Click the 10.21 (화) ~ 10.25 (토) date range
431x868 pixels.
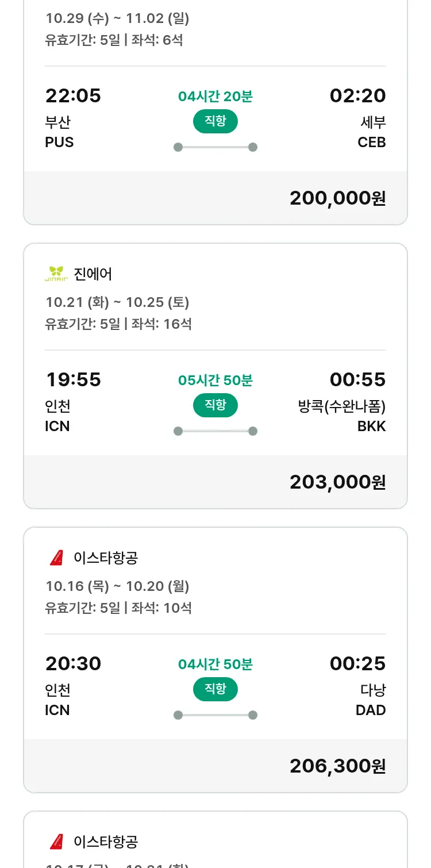point(117,302)
